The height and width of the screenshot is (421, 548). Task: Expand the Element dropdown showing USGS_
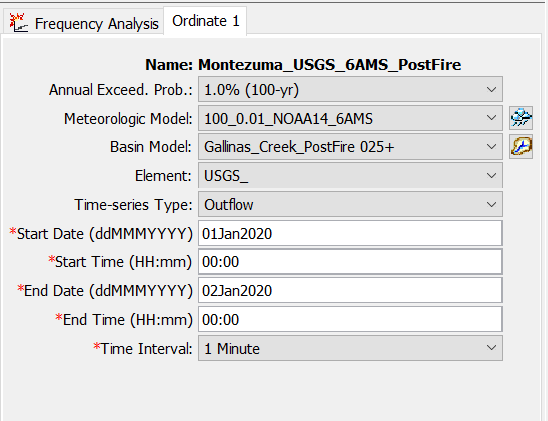point(350,175)
